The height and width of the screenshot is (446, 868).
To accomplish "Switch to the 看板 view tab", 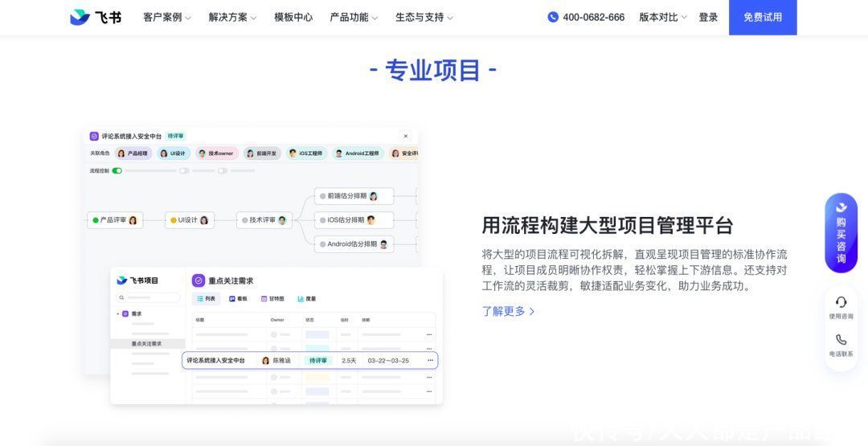I will (x=238, y=299).
